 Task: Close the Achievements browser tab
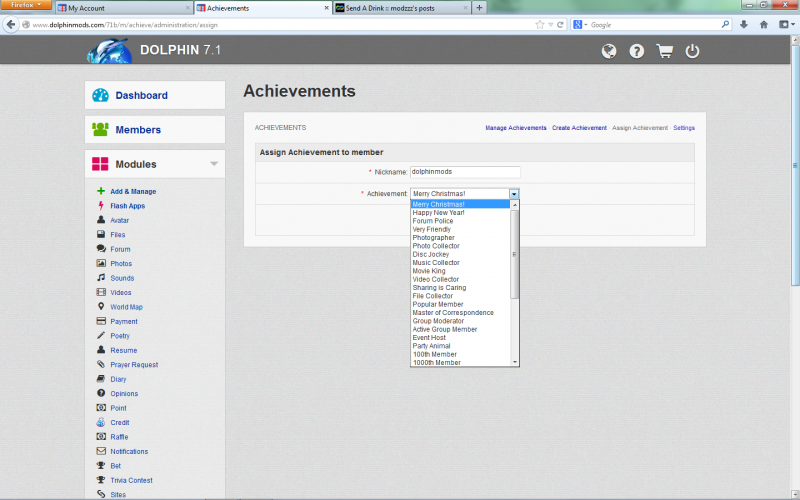pos(327,8)
